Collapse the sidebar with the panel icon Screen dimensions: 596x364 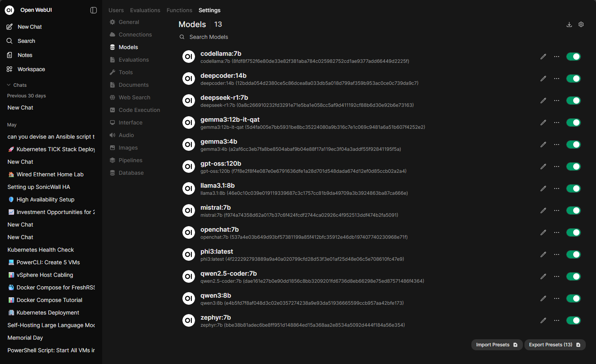(94, 10)
